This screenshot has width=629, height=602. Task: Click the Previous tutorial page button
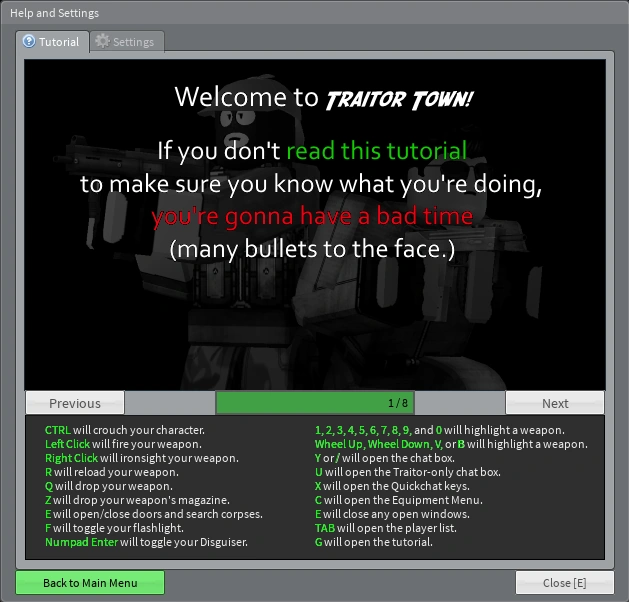75,403
